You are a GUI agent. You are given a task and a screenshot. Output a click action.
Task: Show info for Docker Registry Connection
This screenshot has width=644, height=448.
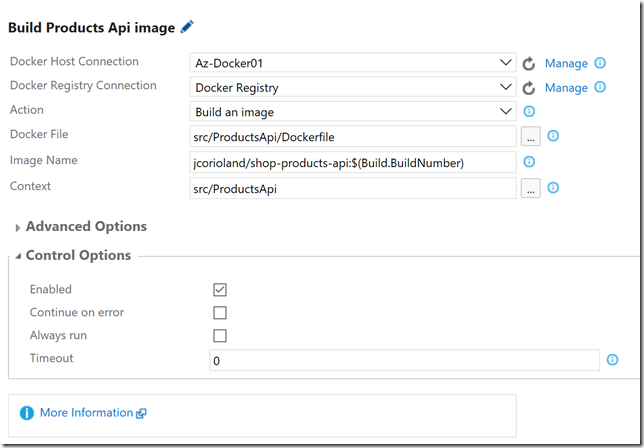pyautogui.click(x=600, y=87)
